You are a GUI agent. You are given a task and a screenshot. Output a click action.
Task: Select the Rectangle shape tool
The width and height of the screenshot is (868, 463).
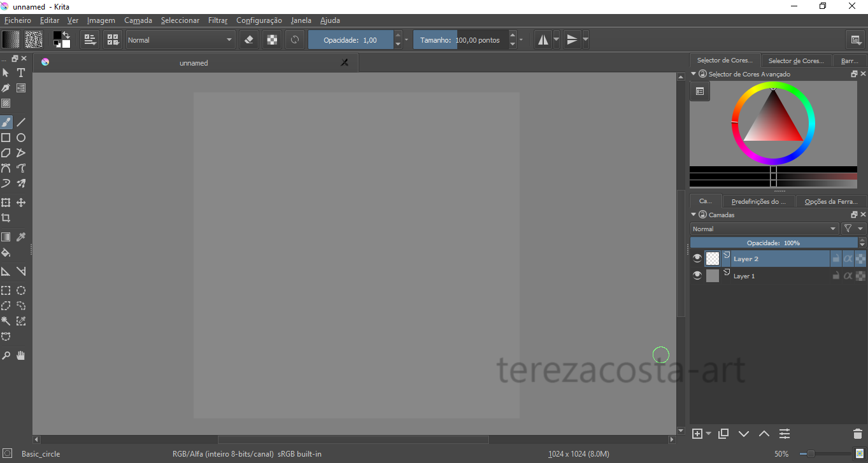point(6,138)
